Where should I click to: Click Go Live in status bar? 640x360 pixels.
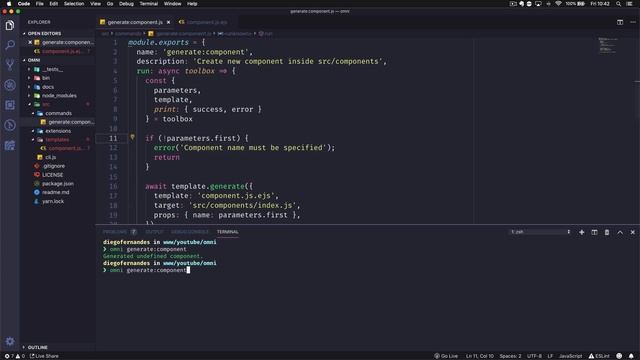click(446, 356)
